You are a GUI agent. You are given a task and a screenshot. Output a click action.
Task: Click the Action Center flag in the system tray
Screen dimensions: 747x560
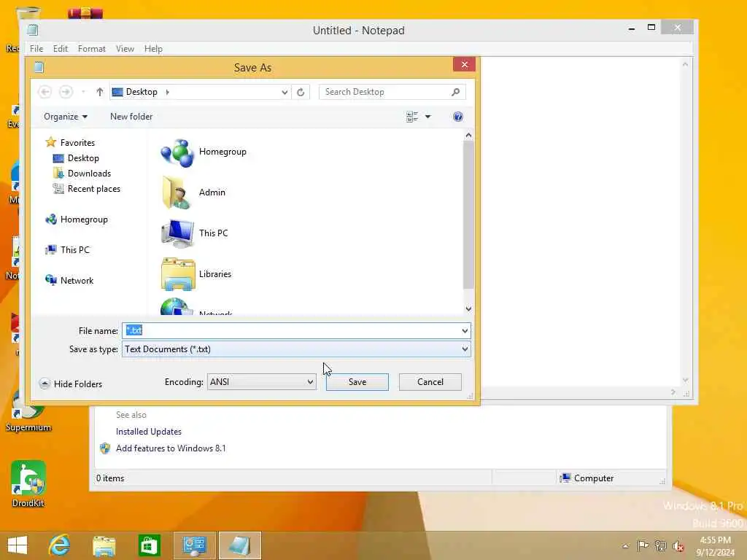click(642, 545)
